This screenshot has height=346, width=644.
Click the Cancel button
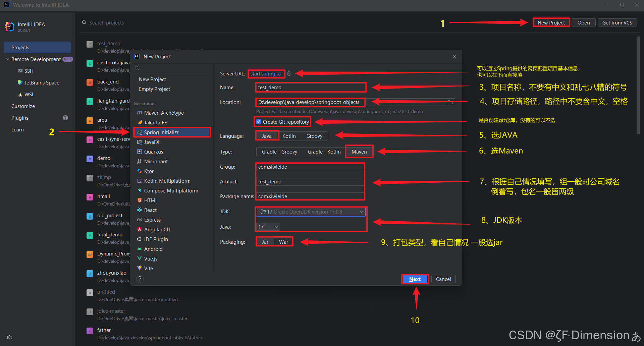click(443, 279)
